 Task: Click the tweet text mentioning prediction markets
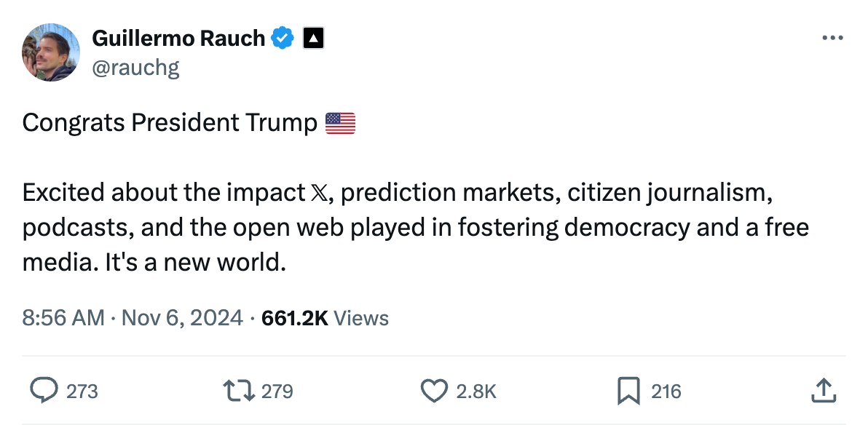pyautogui.click(x=450, y=193)
